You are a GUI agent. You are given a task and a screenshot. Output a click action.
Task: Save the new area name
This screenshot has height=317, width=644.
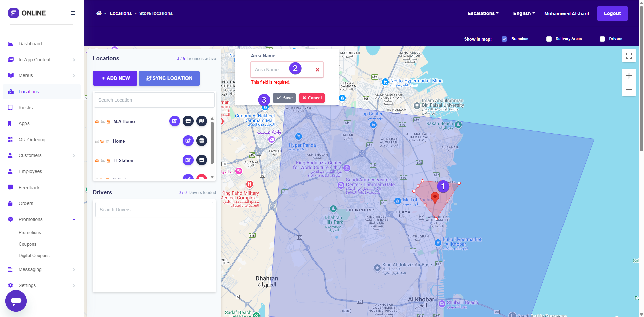(x=284, y=98)
